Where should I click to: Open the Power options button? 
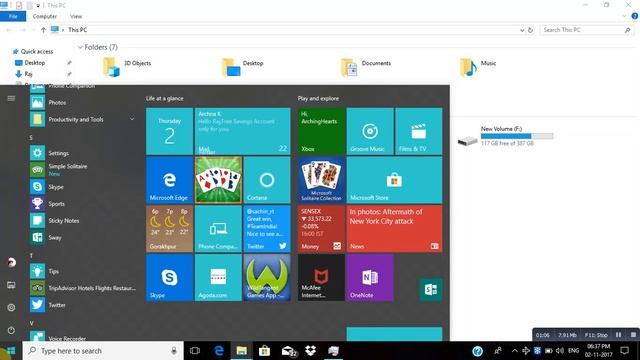[x=11, y=330]
